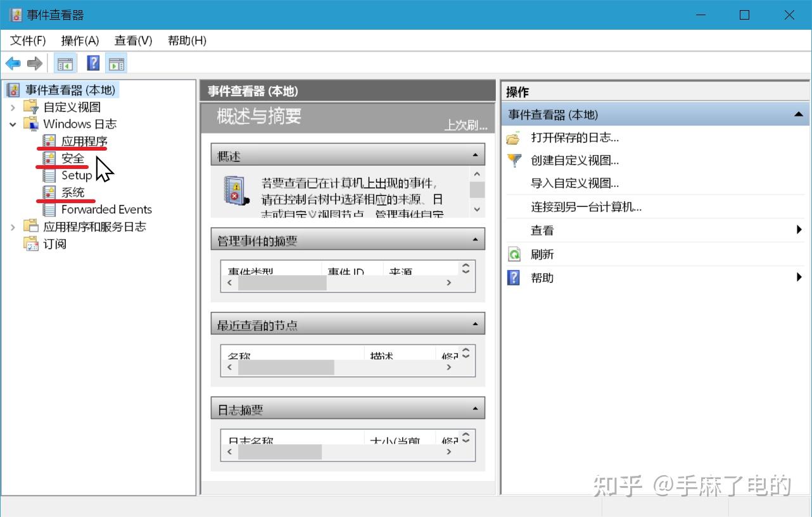Click left scroll arrow in 管理事件的摘要 table
The height and width of the screenshot is (517, 812).
click(229, 283)
